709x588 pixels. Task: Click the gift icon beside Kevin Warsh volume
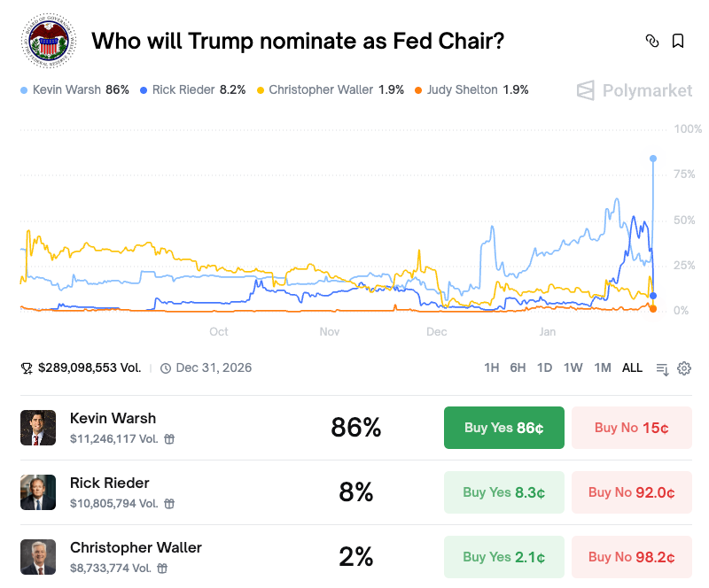(x=169, y=438)
